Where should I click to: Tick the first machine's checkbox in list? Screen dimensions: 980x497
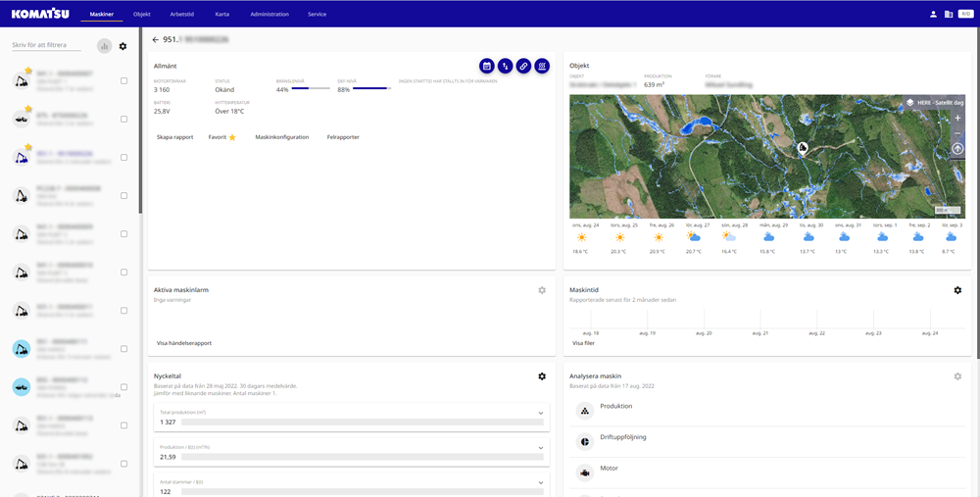[x=123, y=81]
